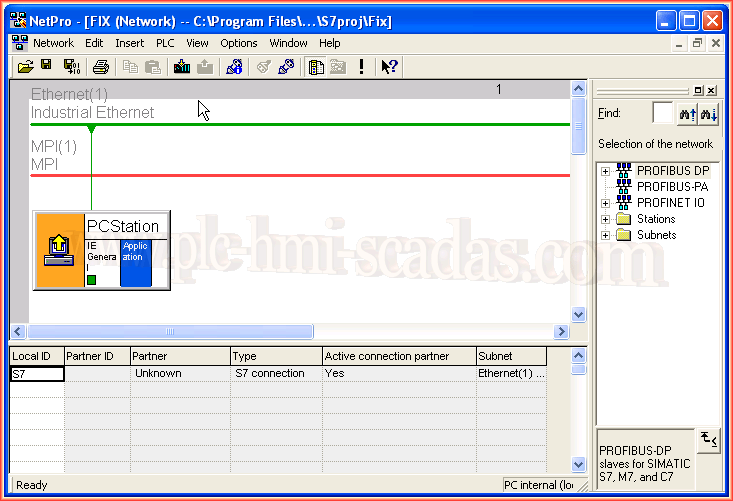The image size is (733, 501).
Task: Click the context help arrow icon
Action: point(389,67)
